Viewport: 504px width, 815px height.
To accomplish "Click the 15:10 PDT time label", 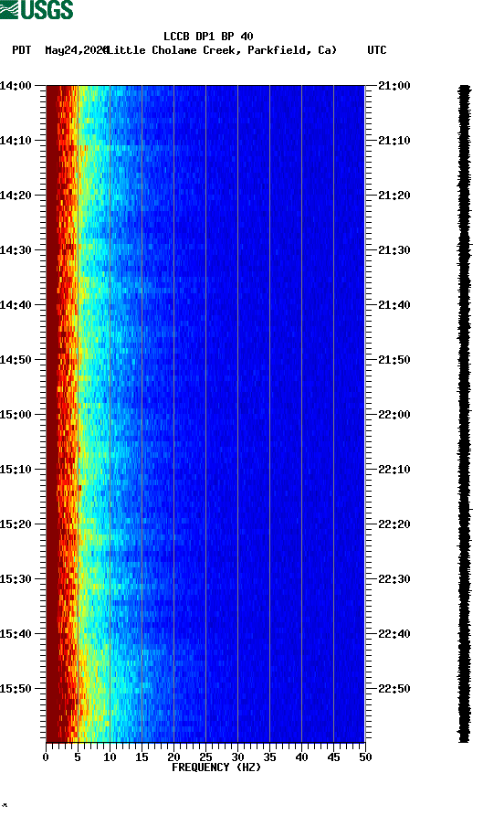I will click(16, 470).
